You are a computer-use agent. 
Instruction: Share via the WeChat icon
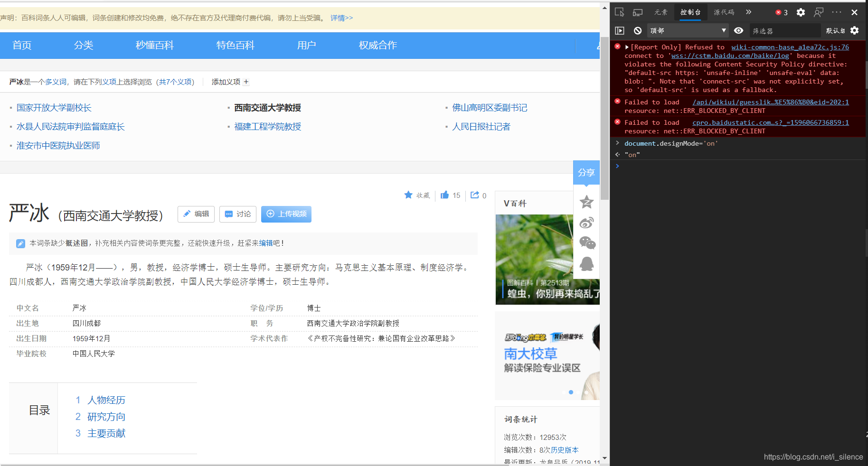[x=587, y=243]
